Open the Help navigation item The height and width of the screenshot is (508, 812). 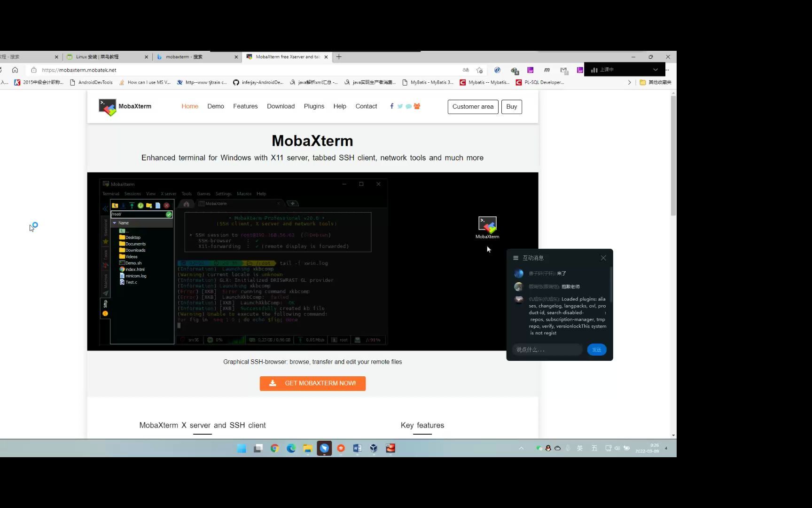coord(340,106)
